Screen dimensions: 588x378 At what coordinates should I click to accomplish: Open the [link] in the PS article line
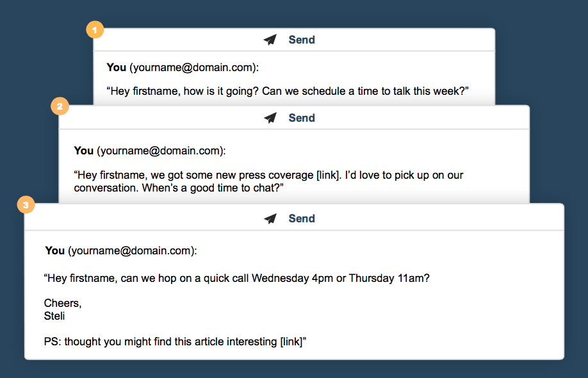click(291, 341)
